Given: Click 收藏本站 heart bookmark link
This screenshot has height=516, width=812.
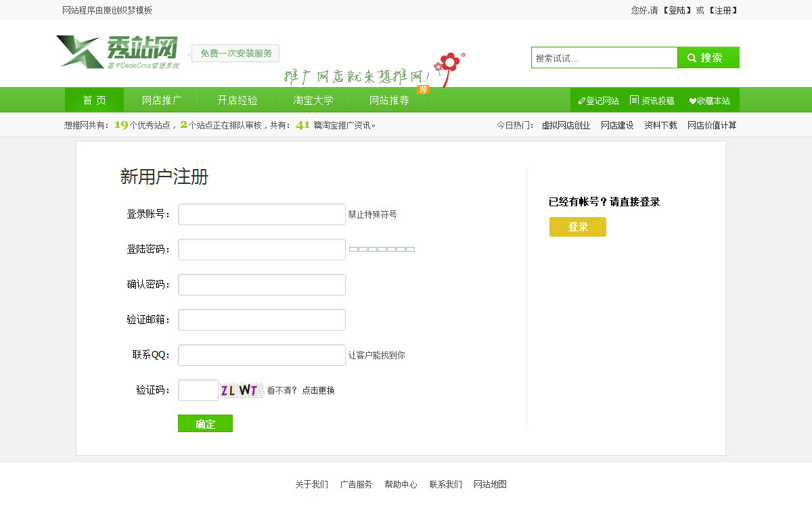Looking at the screenshot, I should point(709,101).
